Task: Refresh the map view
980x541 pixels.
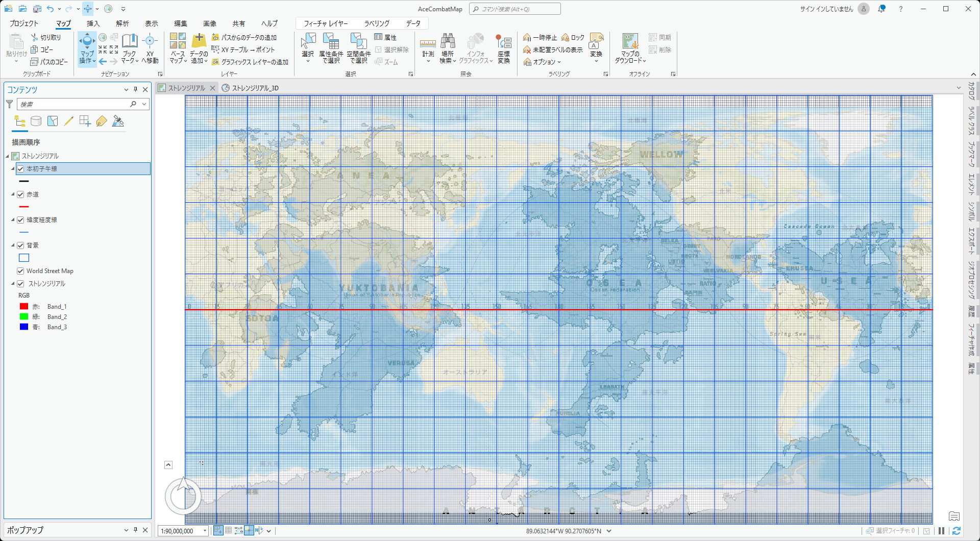Action: coord(957,531)
